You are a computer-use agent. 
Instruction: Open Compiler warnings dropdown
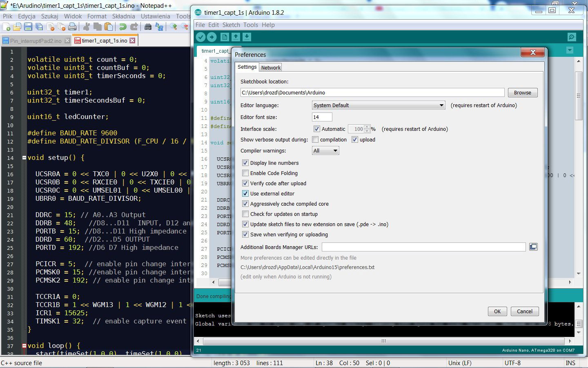click(325, 150)
